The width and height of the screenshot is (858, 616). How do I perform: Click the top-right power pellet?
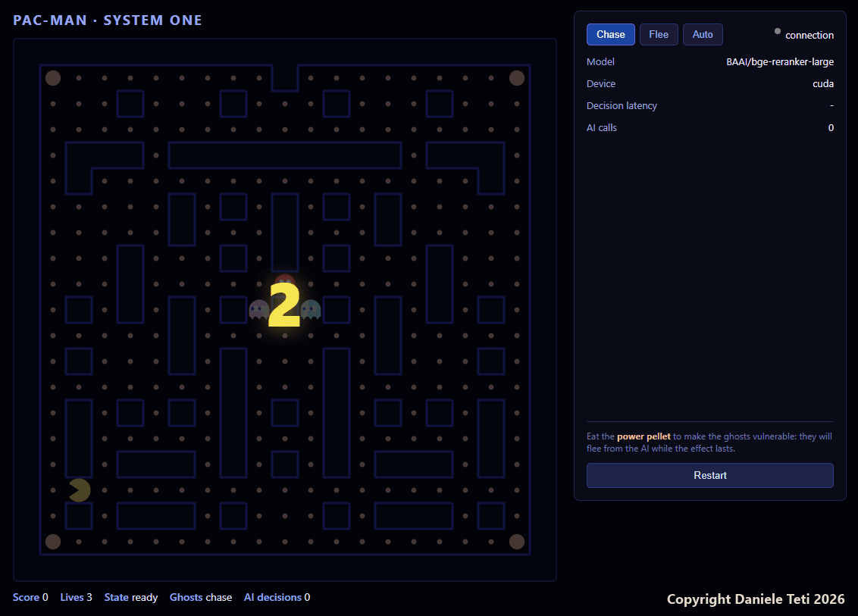point(517,78)
